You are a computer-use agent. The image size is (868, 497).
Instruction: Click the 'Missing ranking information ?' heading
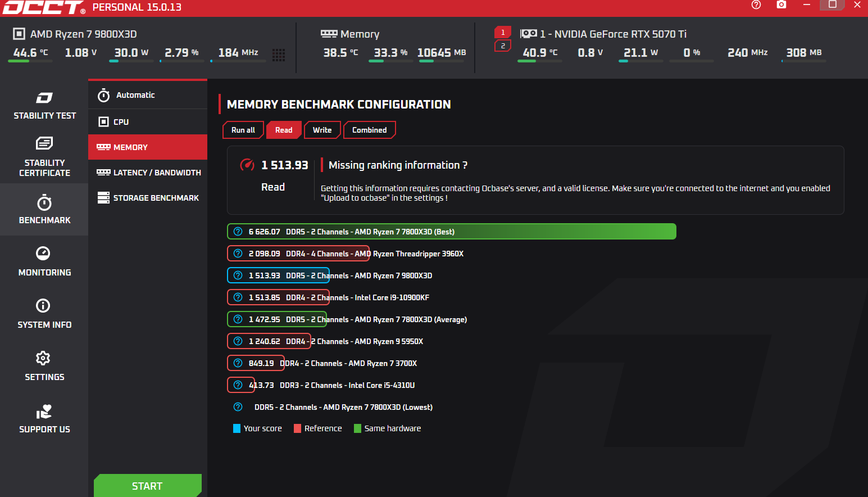click(398, 165)
